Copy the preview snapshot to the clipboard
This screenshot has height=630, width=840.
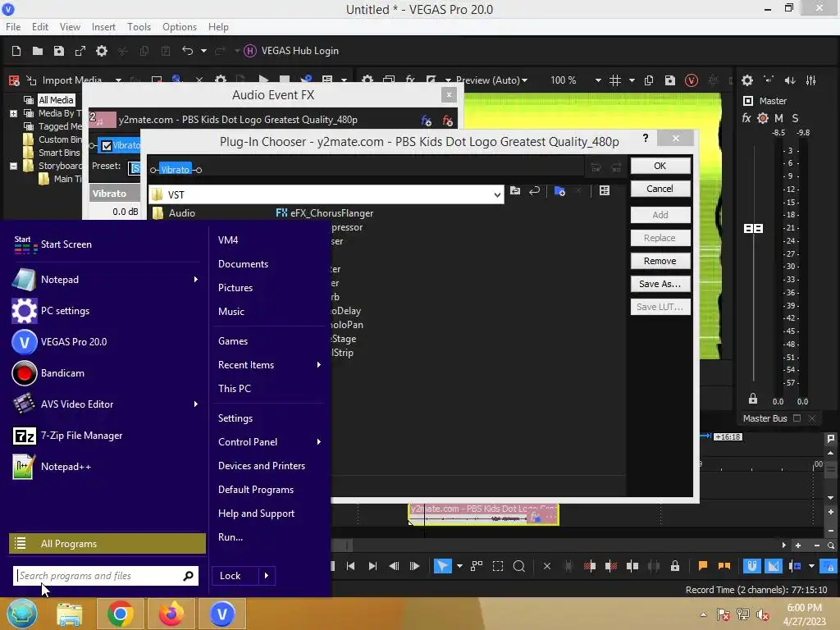click(649, 80)
